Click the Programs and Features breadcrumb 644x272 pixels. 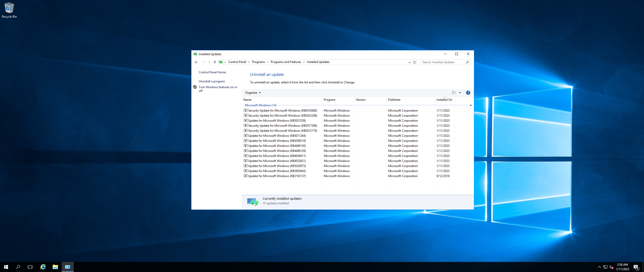pos(286,62)
